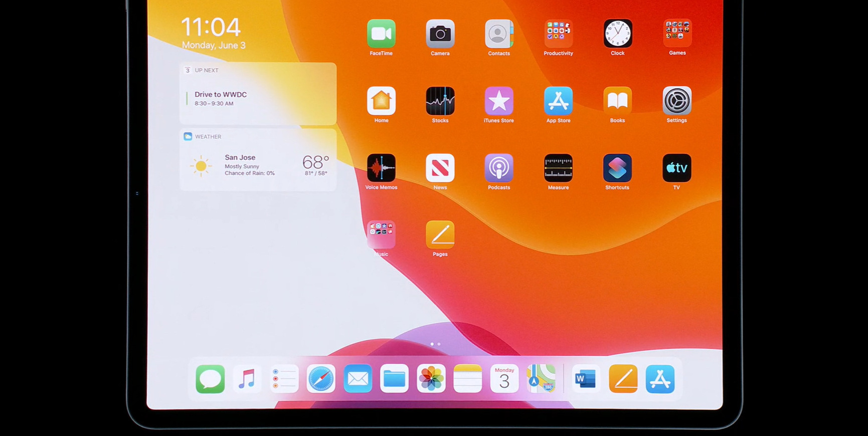This screenshot has width=868, height=436.
Task: Tap the UP NEXT widget header
Action: coord(202,70)
